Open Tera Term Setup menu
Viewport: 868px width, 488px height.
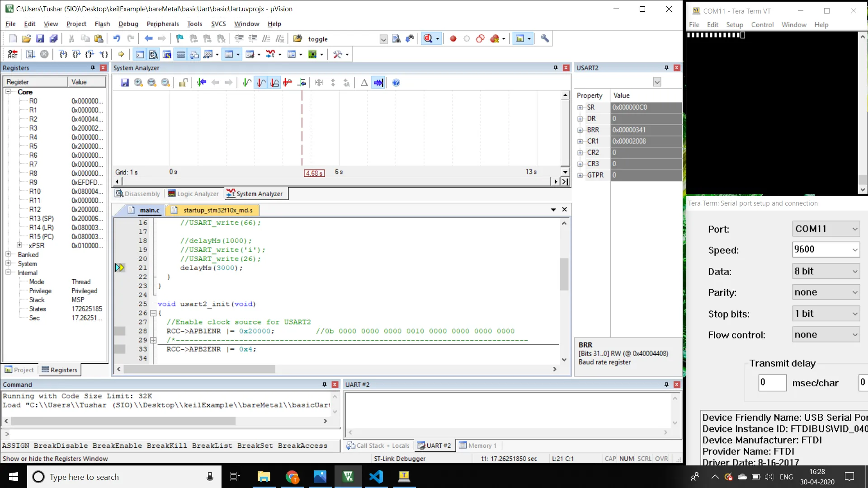[x=734, y=25]
